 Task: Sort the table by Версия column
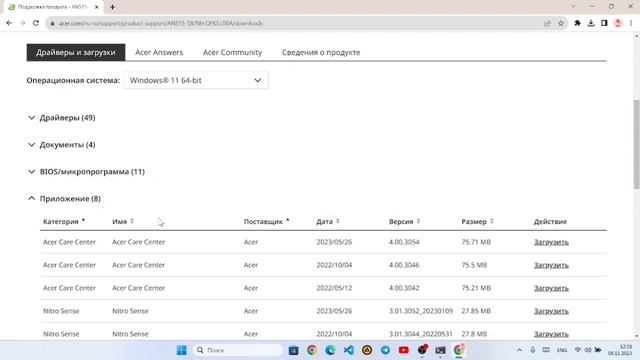coord(404,222)
